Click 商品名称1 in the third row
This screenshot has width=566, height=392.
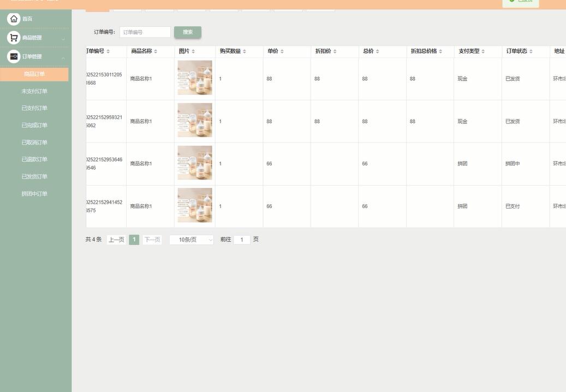click(141, 163)
